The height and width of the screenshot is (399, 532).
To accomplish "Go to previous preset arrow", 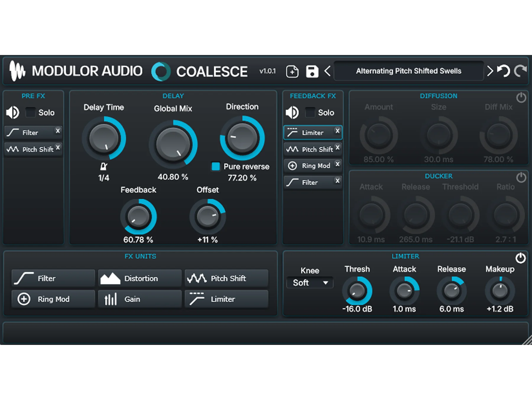I will tap(327, 71).
